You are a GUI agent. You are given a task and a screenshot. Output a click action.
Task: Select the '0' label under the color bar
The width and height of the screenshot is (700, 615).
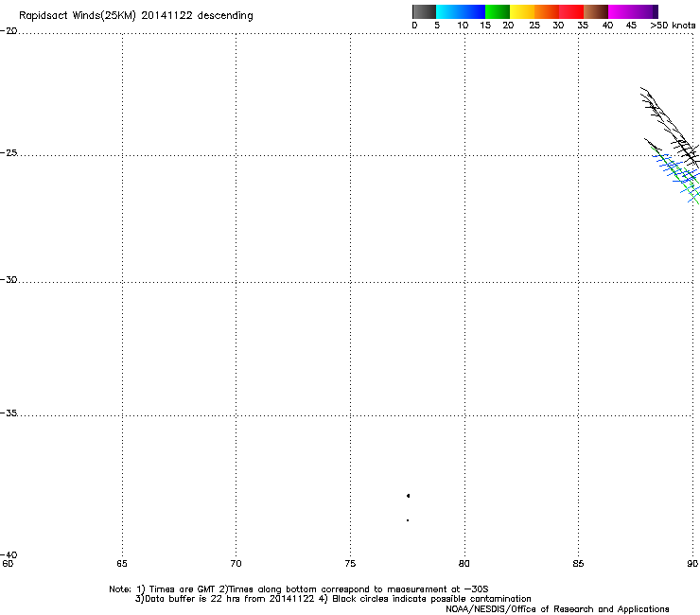pyautogui.click(x=414, y=26)
